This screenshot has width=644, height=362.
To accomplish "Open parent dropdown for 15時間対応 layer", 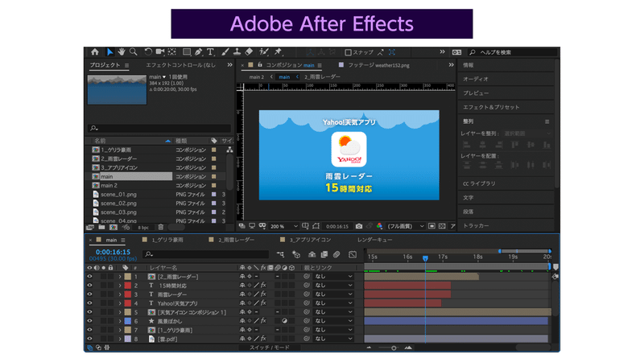I will click(x=333, y=286).
